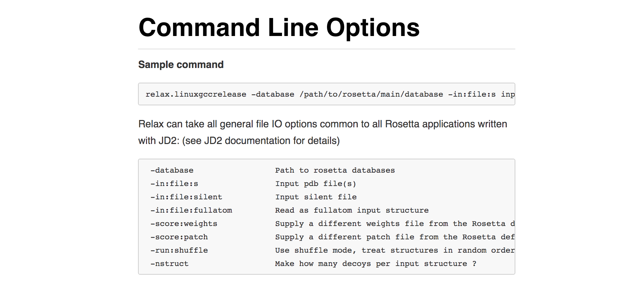Click the -database option in the list
Viewport: 644px width, 284px height.
(172, 170)
